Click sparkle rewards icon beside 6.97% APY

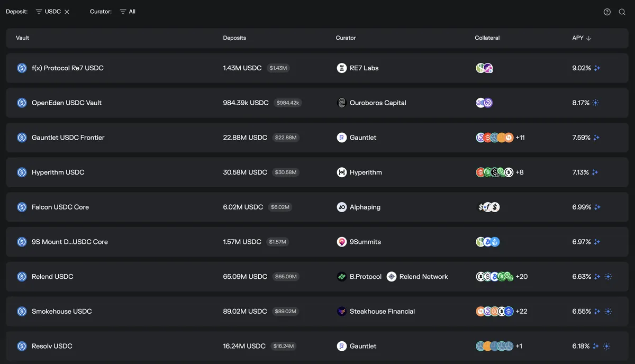click(x=597, y=242)
